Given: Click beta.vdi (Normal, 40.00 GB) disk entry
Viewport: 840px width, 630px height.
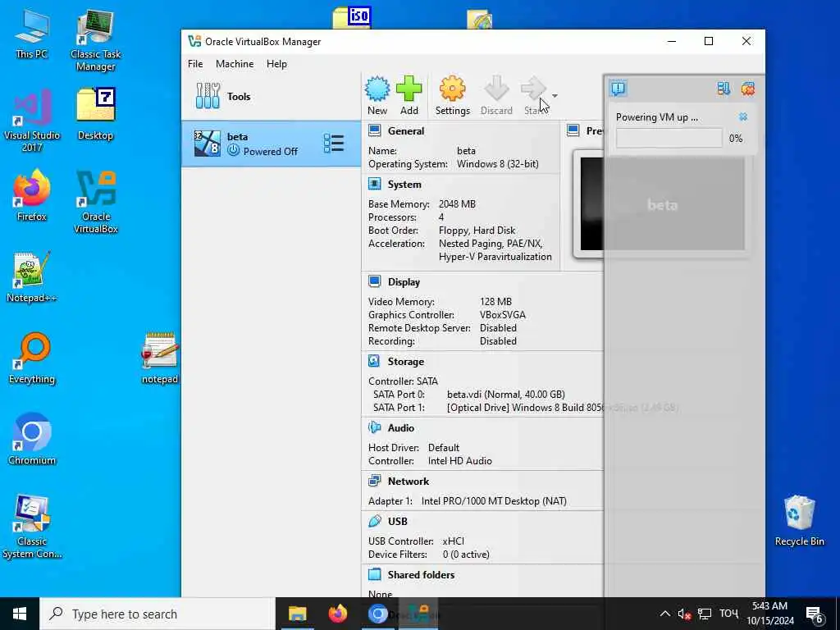Looking at the screenshot, I should (505, 395).
